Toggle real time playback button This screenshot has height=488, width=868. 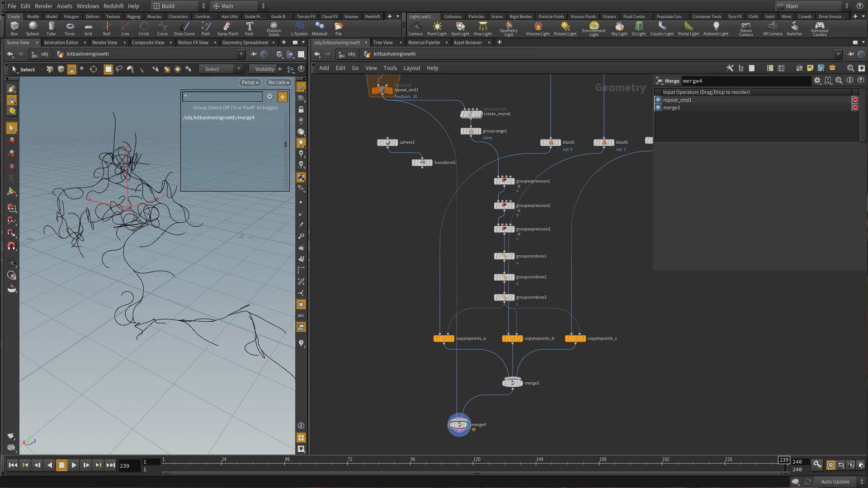830,465
